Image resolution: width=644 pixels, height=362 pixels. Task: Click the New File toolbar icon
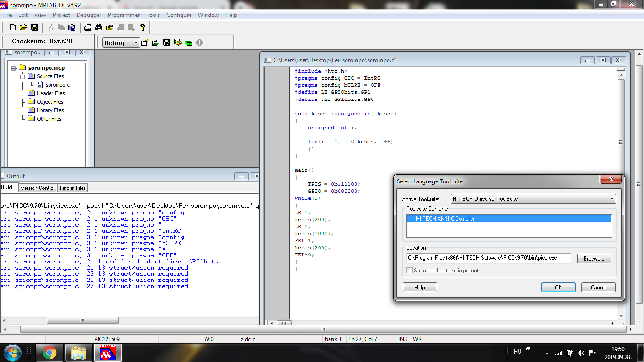pos(13,27)
